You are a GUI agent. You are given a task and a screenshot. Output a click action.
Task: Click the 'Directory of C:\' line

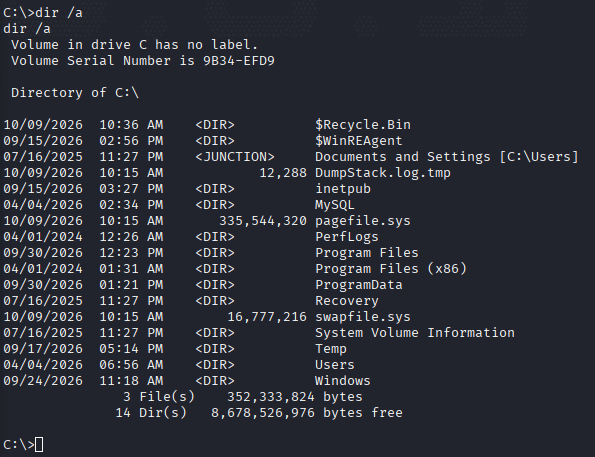[75, 93]
